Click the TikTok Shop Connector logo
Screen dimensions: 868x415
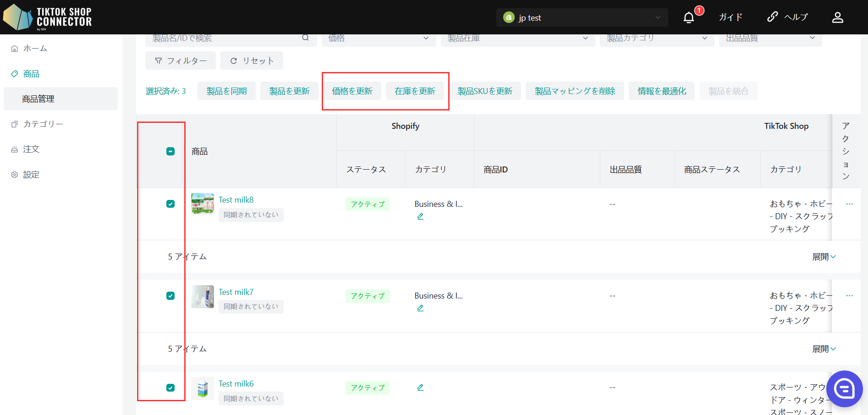[48, 17]
